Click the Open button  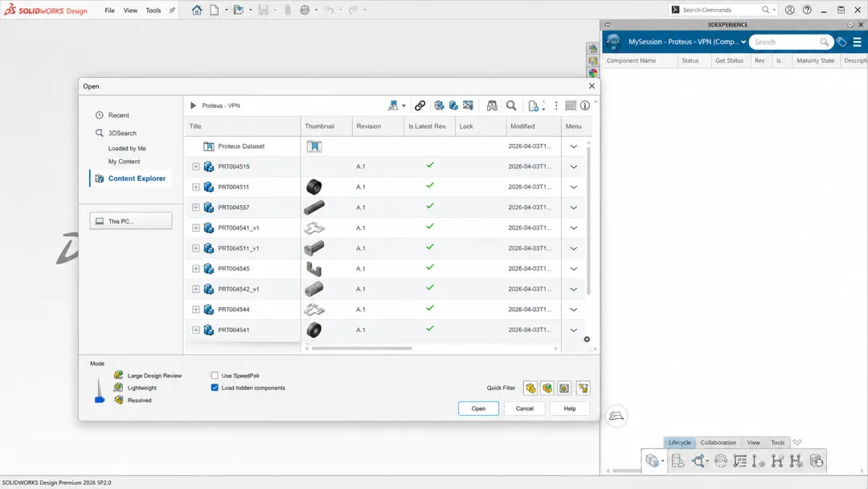pos(478,409)
